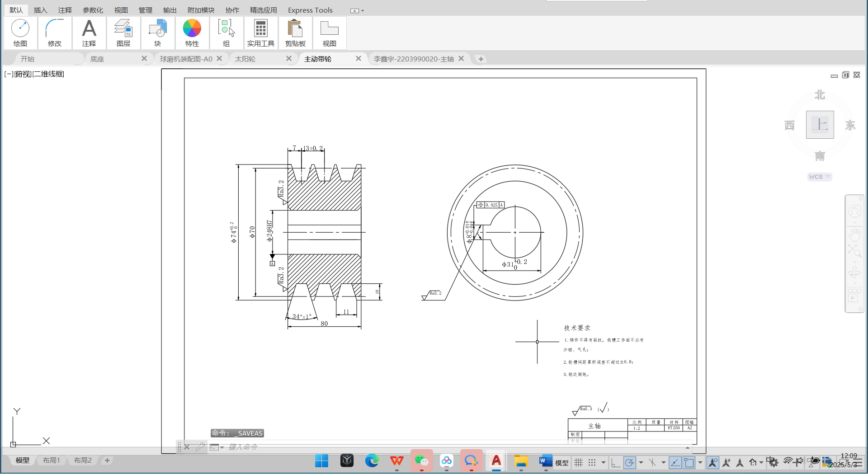Click the command line customize wrench icon
Image resolution: width=868 pixels, height=474 pixels.
click(200, 447)
